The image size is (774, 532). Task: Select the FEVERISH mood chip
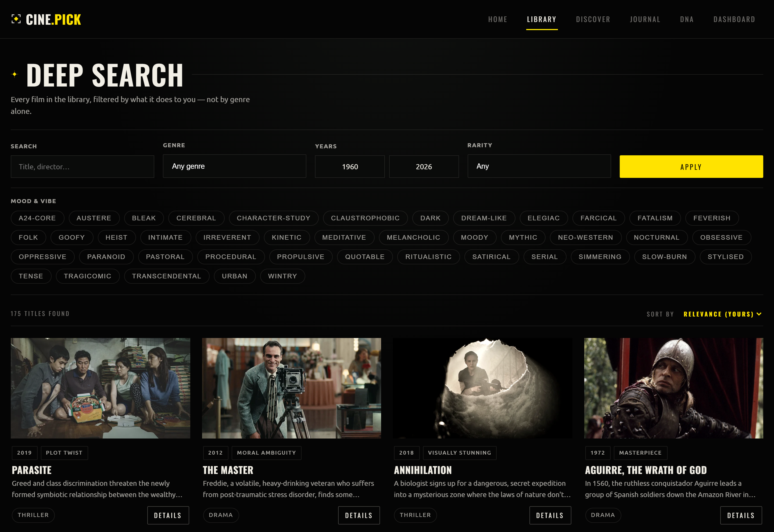[x=712, y=218]
